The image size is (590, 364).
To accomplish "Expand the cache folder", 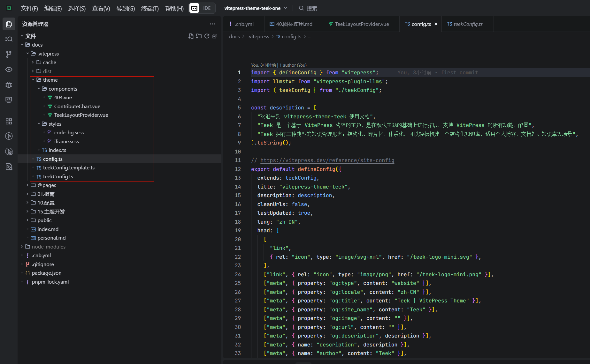I will pyautogui.click(x=50, y=62).
